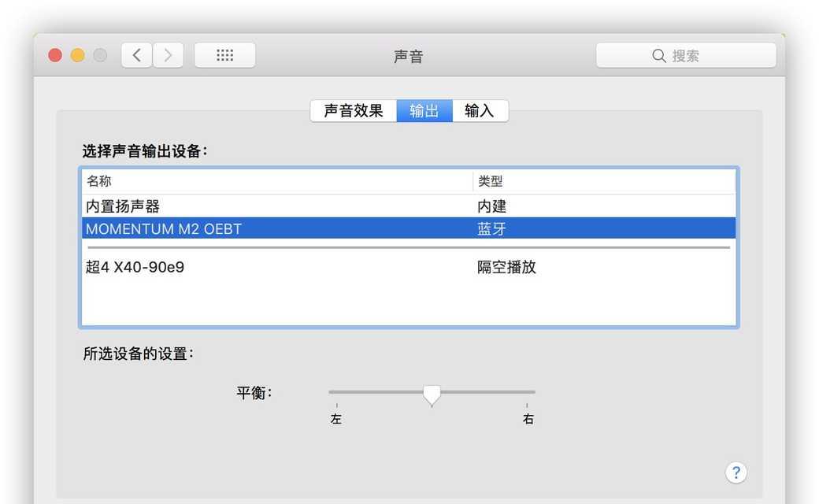The height and width of the screenshot is (504, 819).
Task: Click the magnifier icon in search field
Action: pos(659,56)
